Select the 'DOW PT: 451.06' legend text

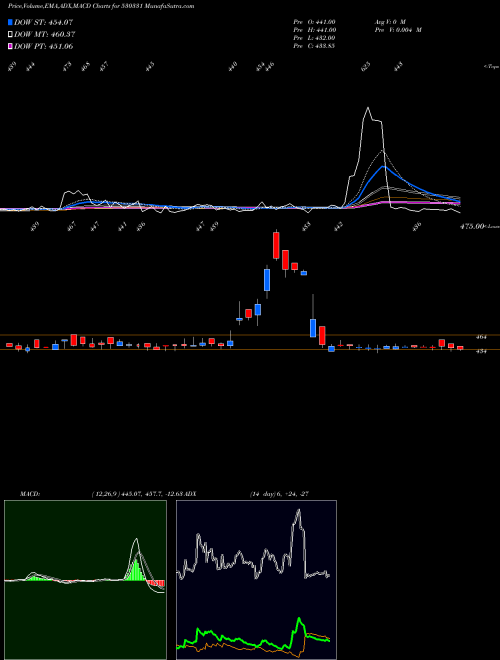pos(44,46)
